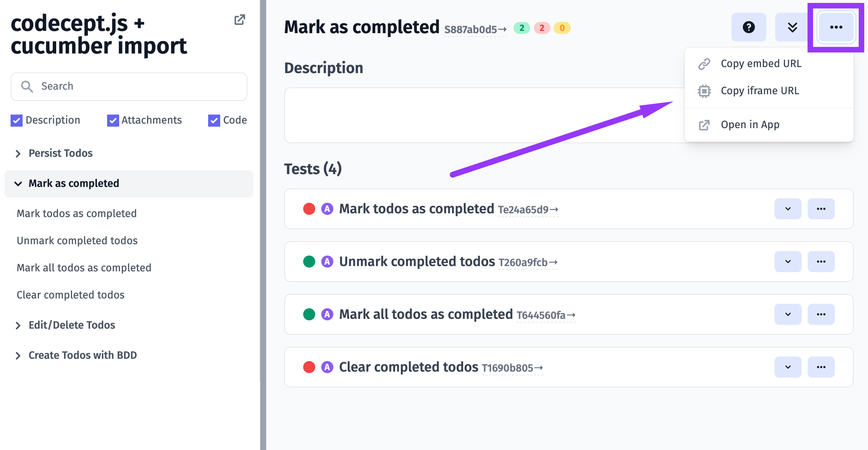Follow test ID link Te24a65d9
Image resolution: width=868 pixels, height=450 pixels.
(528, 210)
